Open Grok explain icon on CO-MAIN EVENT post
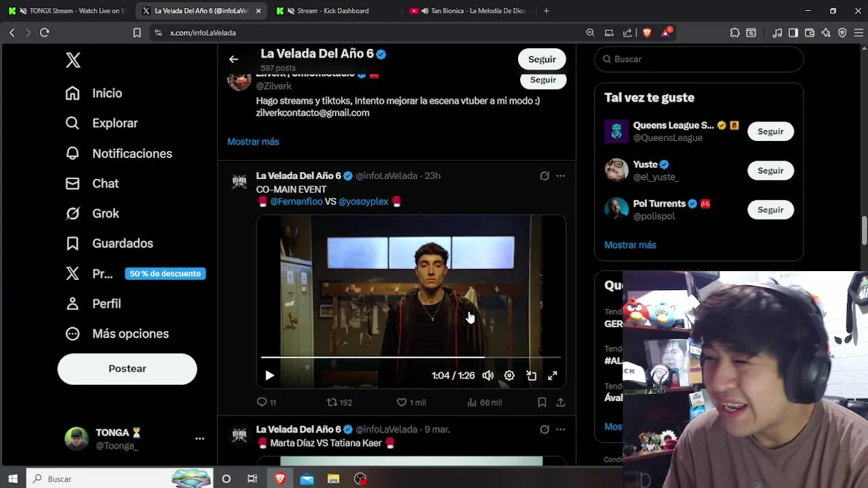Image resolution: width=868 pixels, height=488 pixels. pos(545,176)
